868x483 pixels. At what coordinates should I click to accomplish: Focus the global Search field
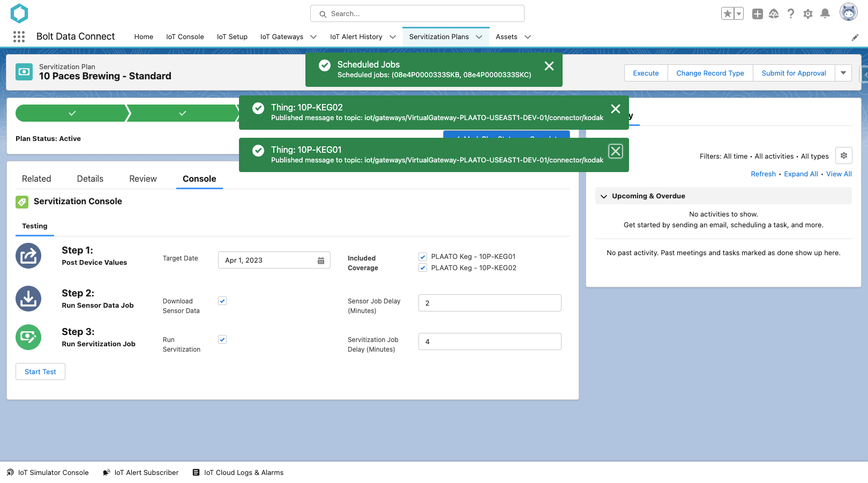coord(417,14)
